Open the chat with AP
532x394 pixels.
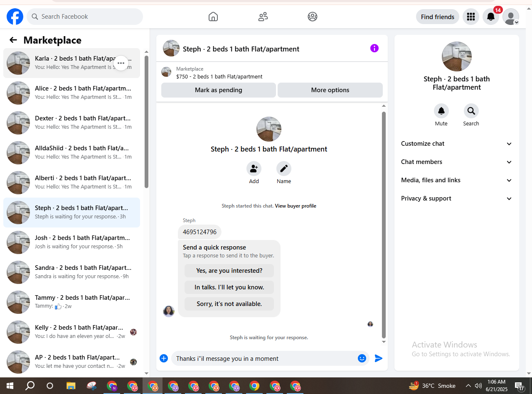[x=71, y=362]
